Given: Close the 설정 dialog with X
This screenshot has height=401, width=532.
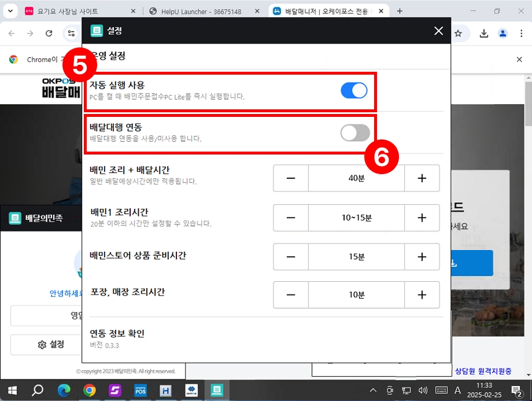Looking at the screenshot, I should 438,31.
